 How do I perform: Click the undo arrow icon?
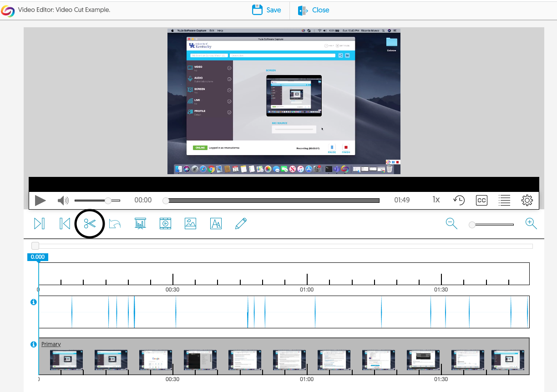(115, 224)
